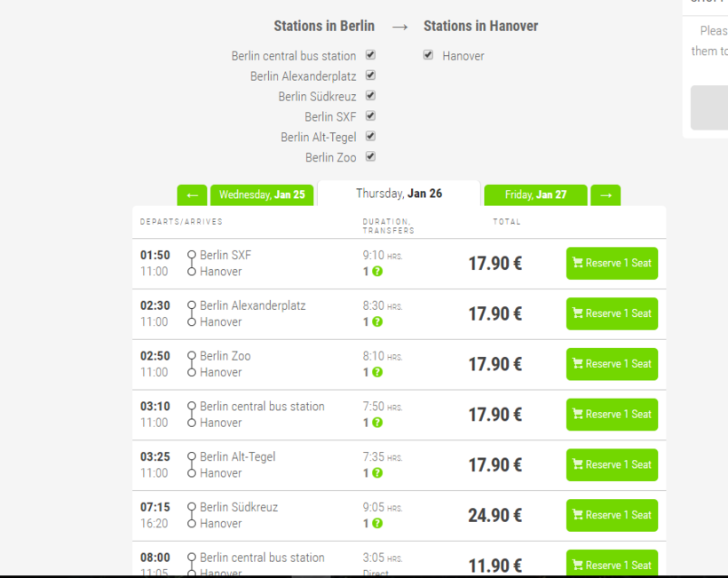728x578 pixels.
Task: Uncheck Berlin central bus station checkbox
Action: pos(370,55)
